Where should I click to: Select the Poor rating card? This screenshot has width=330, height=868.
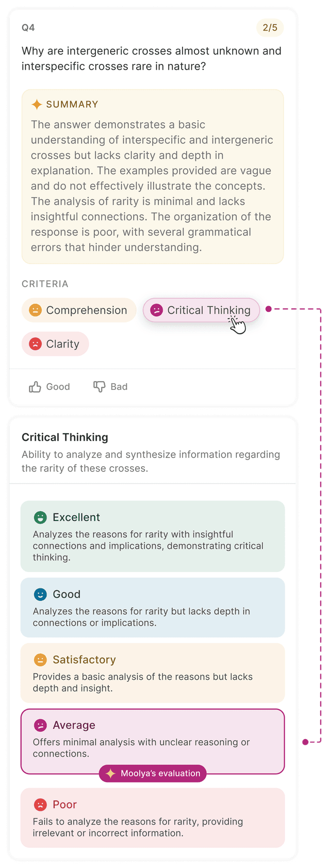[153, 817]
